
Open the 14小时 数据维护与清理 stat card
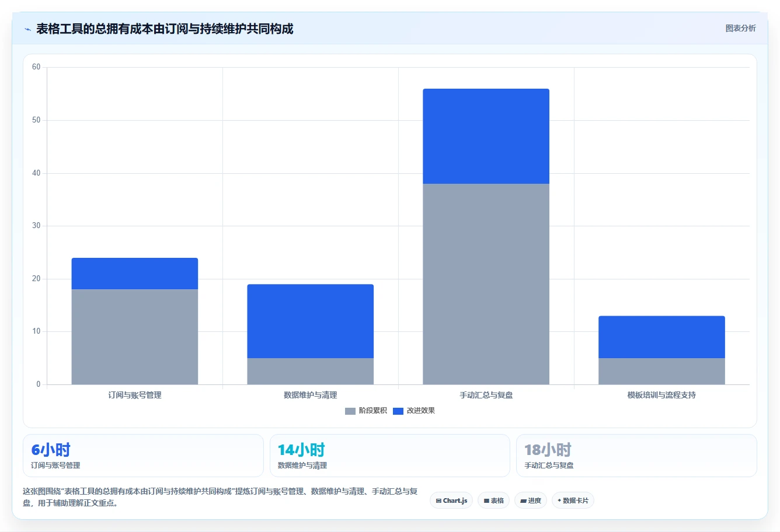pos(389,456)
